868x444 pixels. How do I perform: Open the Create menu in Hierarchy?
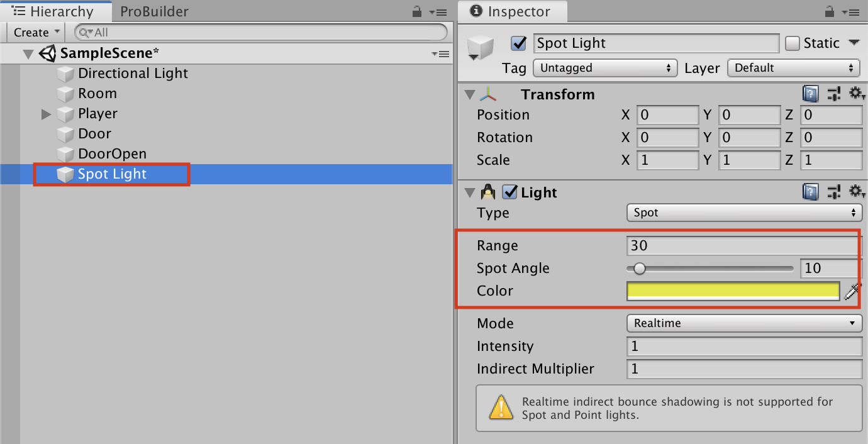(x=36, y=32)
